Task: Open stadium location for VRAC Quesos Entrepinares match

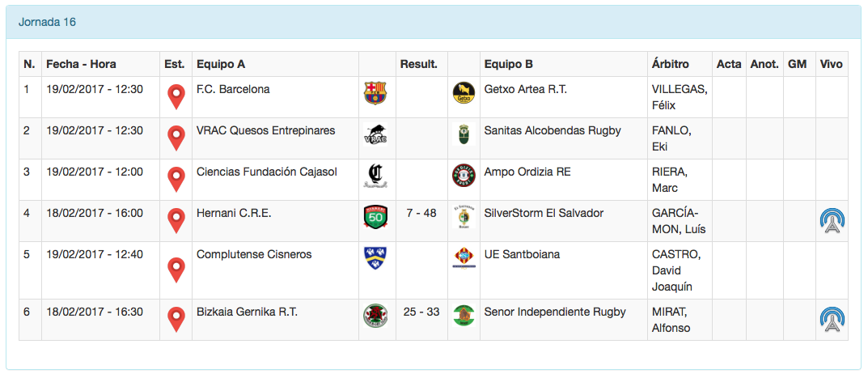Action: click(x=176, y=138)
